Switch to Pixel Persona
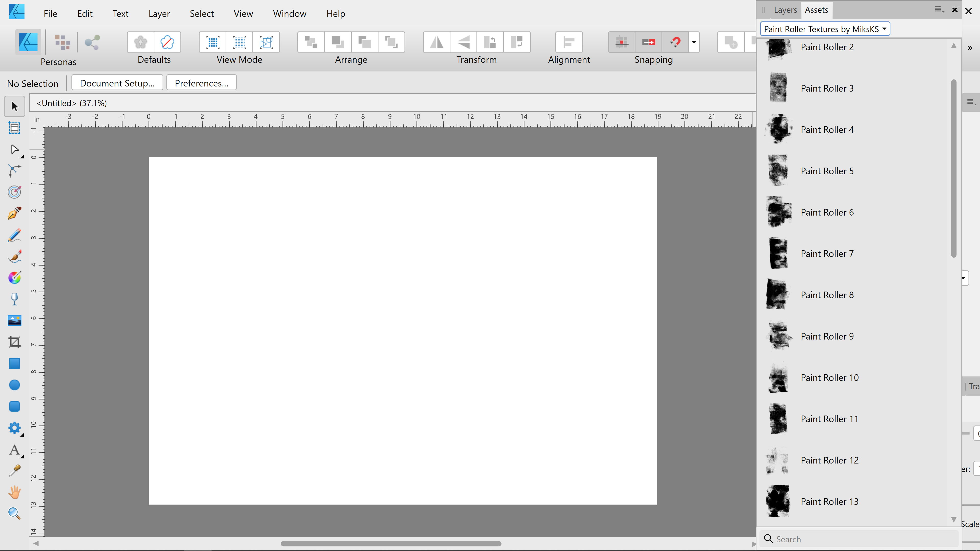 click(62, 42)
